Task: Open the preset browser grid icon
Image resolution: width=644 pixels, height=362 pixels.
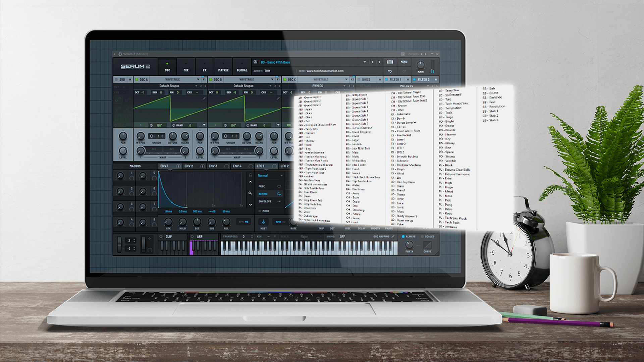Action: click(390, 62)
